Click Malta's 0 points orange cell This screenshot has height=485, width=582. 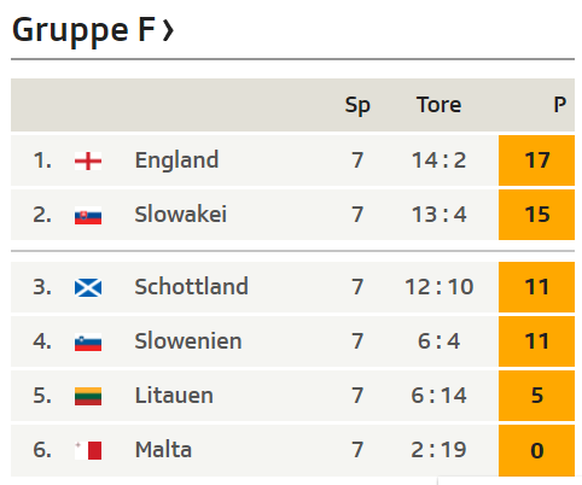(x=537, y=450)
